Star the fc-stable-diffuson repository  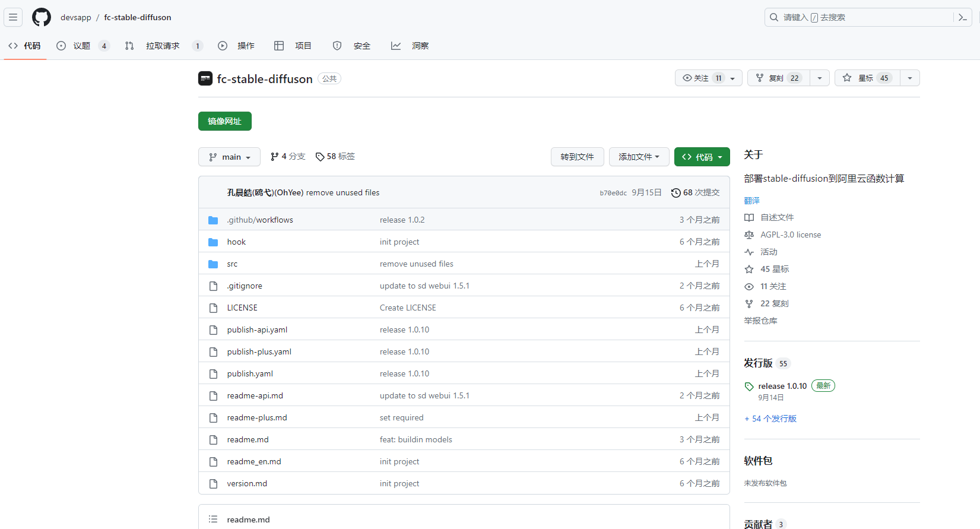(x=867, y=78)
